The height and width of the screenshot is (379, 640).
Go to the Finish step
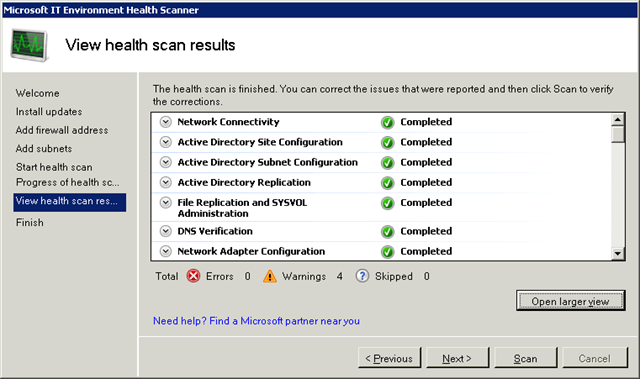[30, 222]
